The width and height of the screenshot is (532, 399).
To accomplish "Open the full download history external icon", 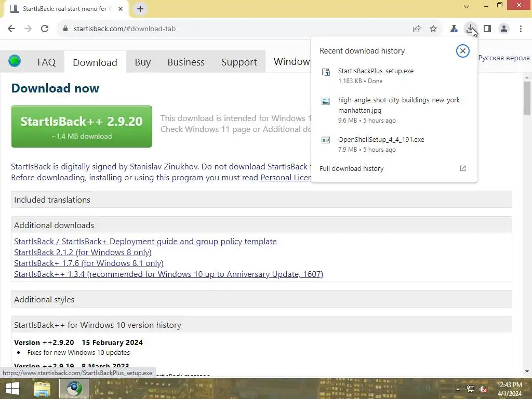I will click(x=463, y=169).
